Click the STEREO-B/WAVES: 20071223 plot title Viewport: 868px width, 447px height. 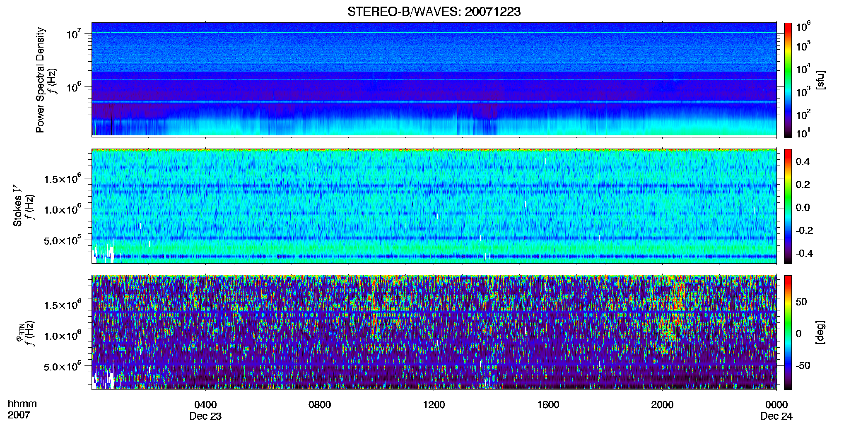click(x=434, y=12)
